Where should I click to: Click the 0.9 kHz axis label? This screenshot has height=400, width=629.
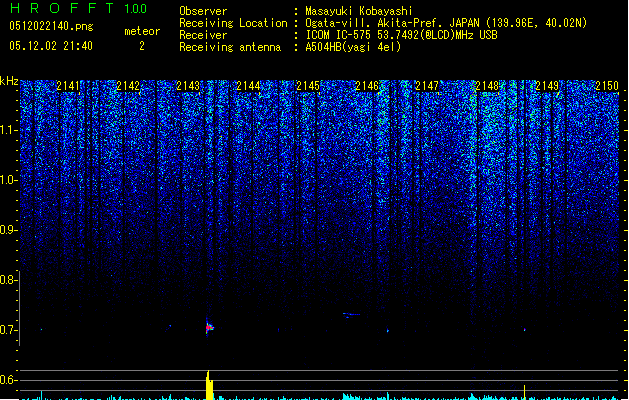coord(9,230)
